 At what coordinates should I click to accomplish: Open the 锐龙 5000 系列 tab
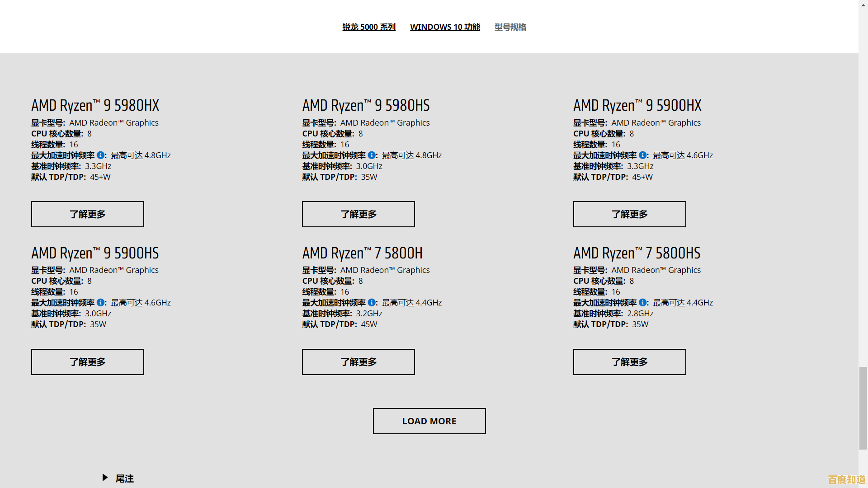tap(369, 27)
